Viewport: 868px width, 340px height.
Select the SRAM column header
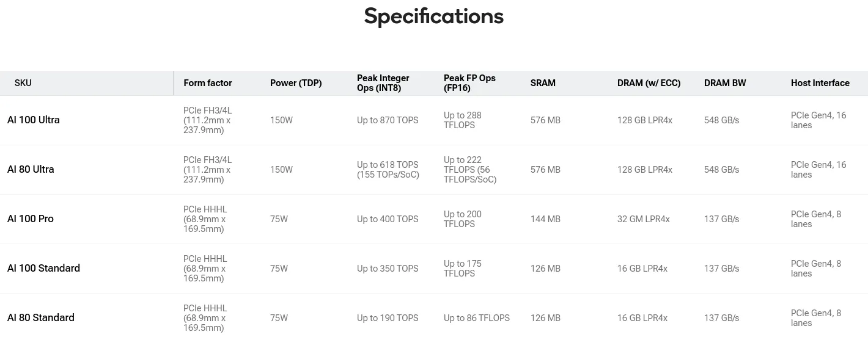click(543, 83)
